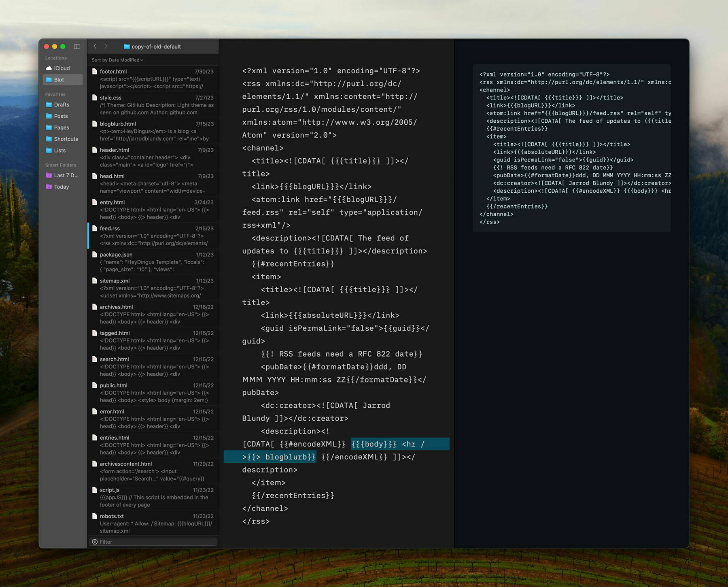
Task: Click the tagged.html file icon
Action: click(x=94, y=333)
